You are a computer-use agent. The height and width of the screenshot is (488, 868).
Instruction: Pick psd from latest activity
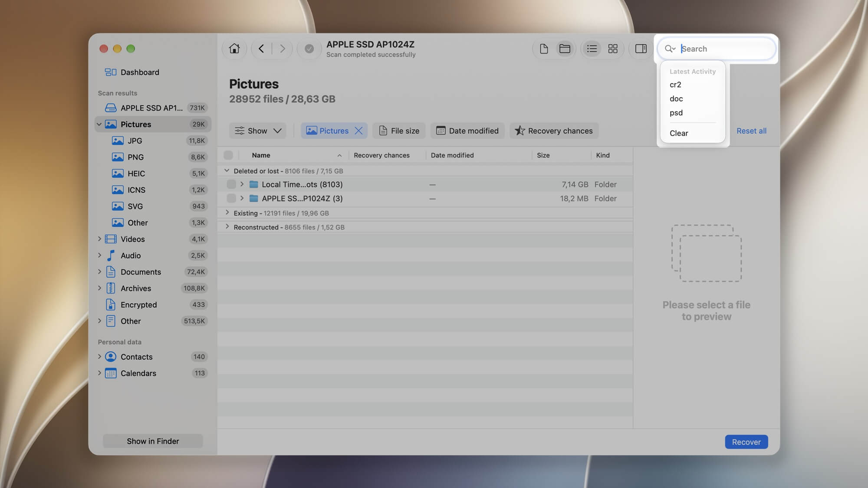pos(676,113)
